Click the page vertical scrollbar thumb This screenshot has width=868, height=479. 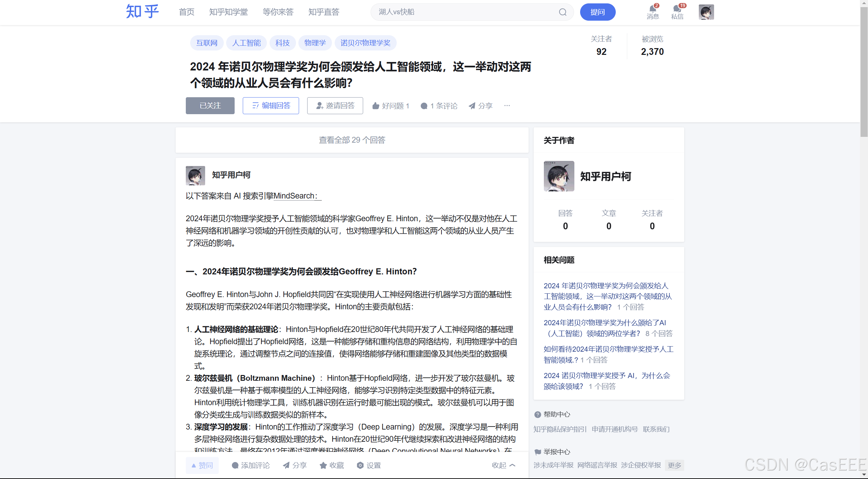tap(864, 71)
